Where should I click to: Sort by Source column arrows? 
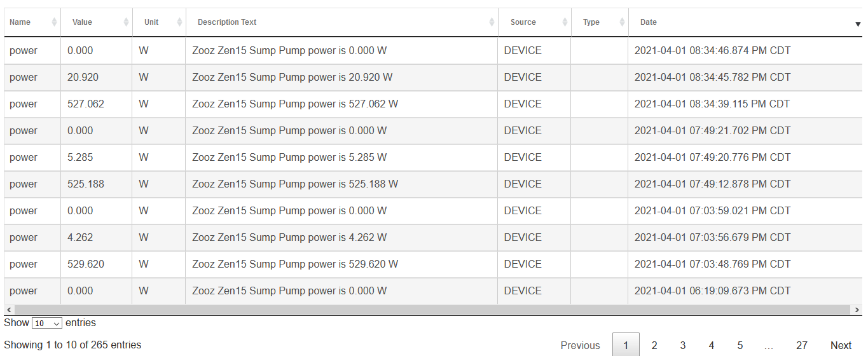(565, 22)
